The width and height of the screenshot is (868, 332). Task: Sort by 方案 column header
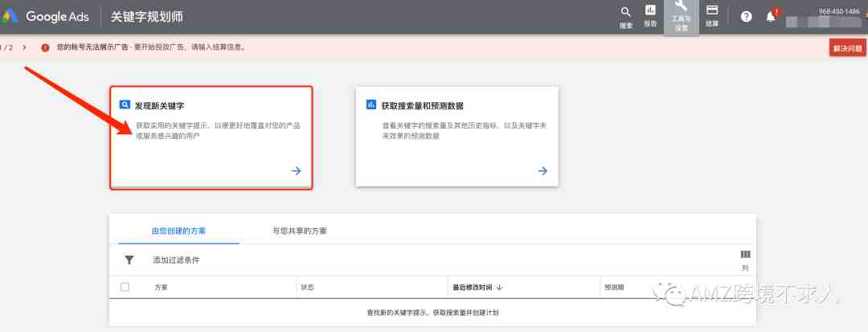tap(161, 288)
